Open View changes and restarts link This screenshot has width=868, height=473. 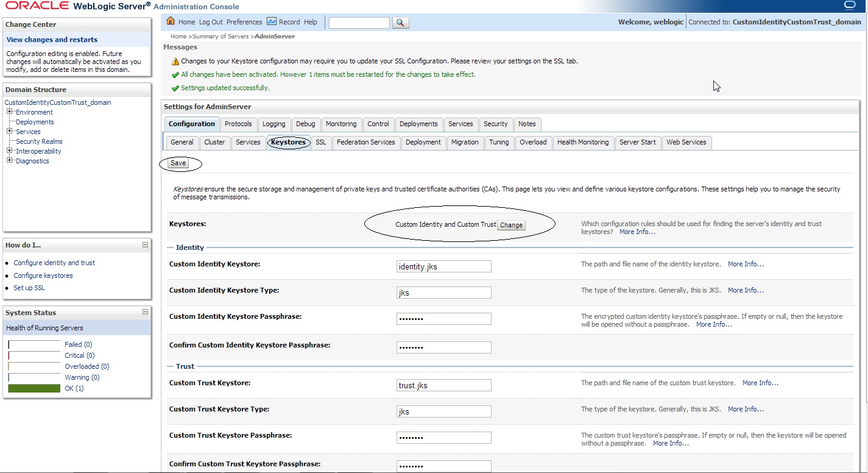point(52,40)
